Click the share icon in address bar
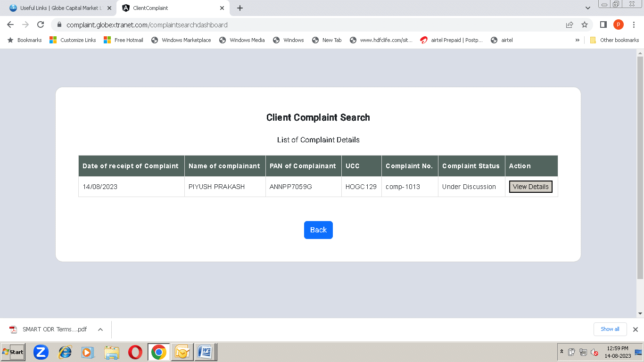This screenshot has width=644, height=362. [570, 25]
